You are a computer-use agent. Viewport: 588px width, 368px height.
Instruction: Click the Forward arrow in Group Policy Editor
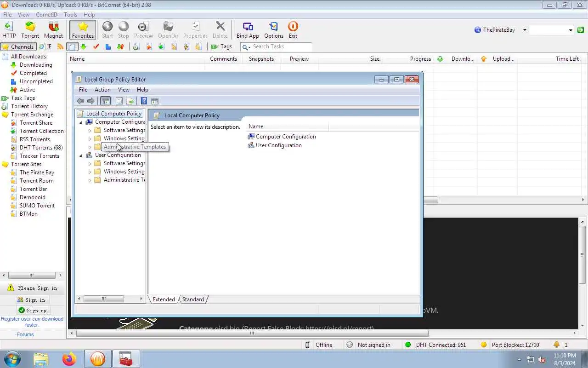tap(91, 101)
